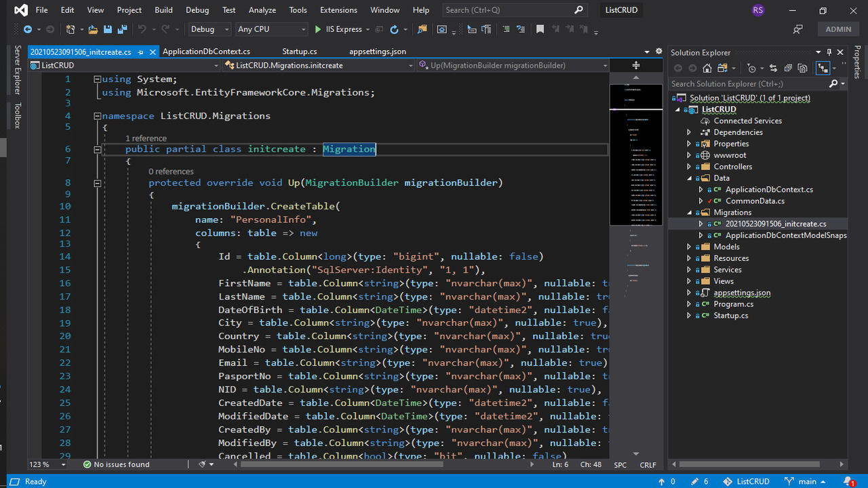Start debugging with the green IIS Express play icon
868x488 pixels.
tap(318, 29)
